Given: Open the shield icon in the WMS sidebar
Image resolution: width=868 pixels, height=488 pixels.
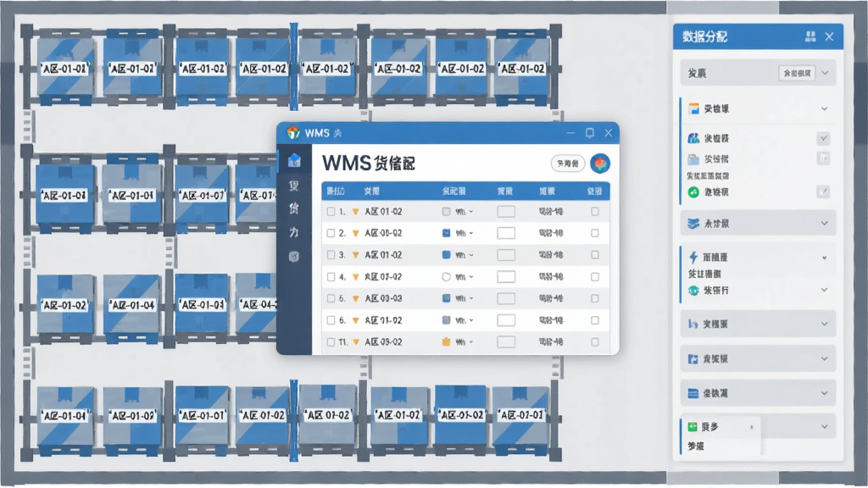Looking at the screenshot, I should point(294,256).
